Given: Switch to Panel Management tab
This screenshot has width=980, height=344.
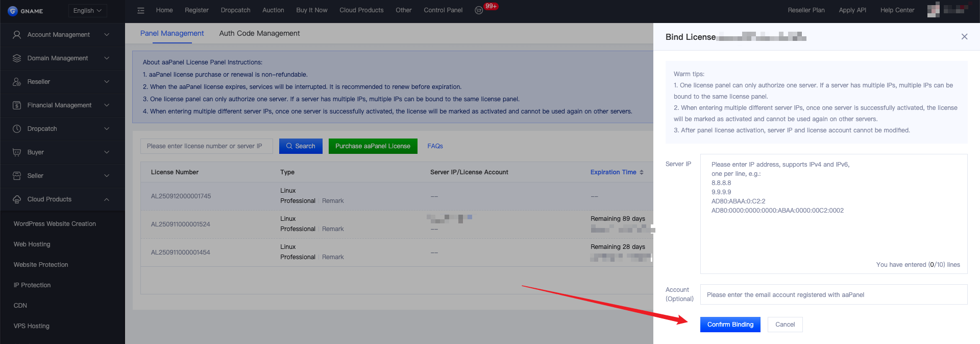Looking at the screenshot, I should [x=172, y=33].
